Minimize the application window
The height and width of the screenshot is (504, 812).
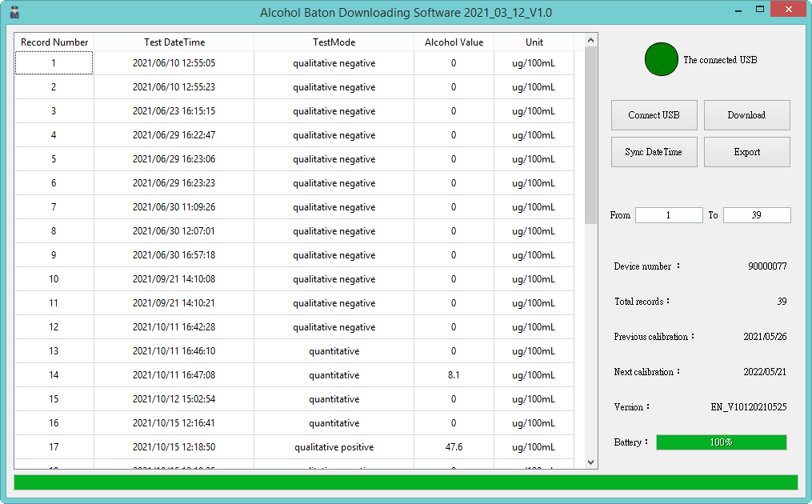point(738,10)
